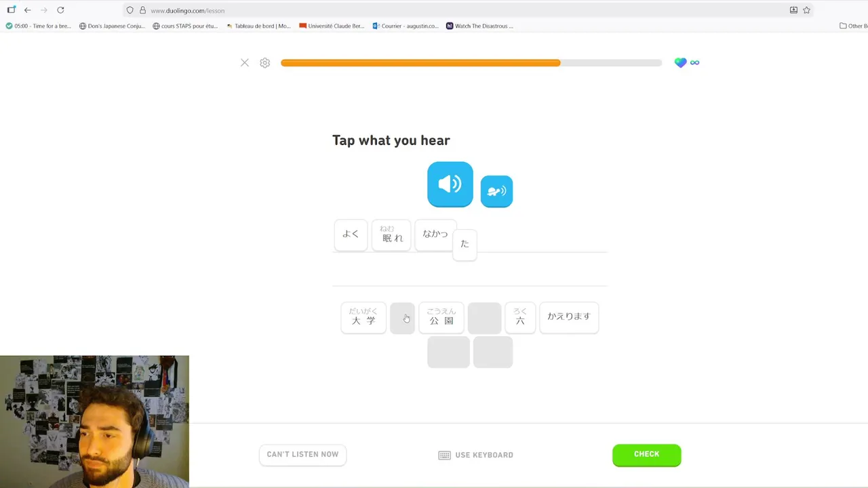Click the tracking protection shield icon

130,10
